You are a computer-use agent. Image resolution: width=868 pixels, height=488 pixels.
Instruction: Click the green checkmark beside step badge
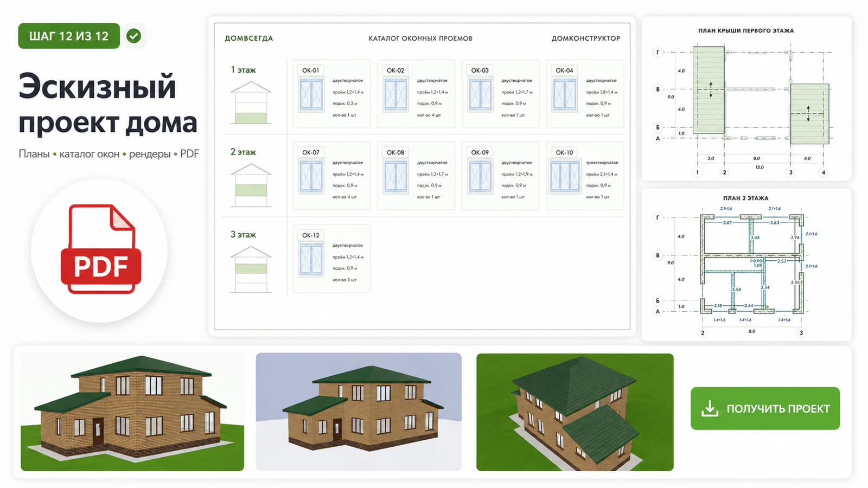133,36
